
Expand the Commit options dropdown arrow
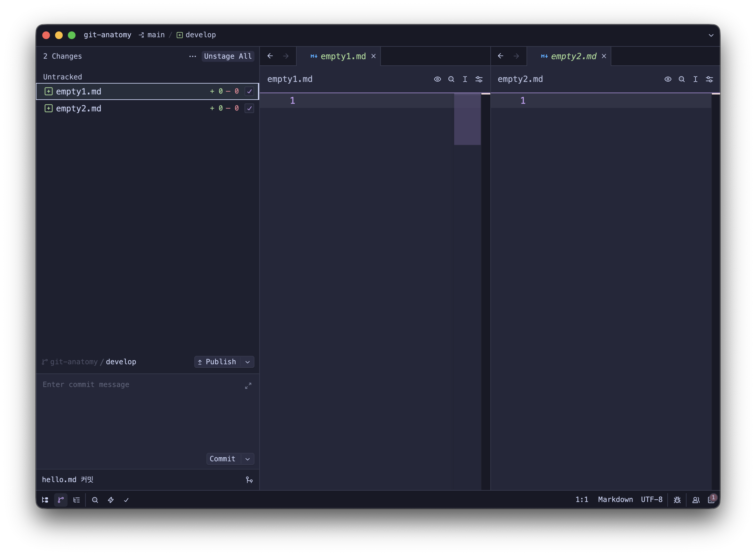pos(247,459)
